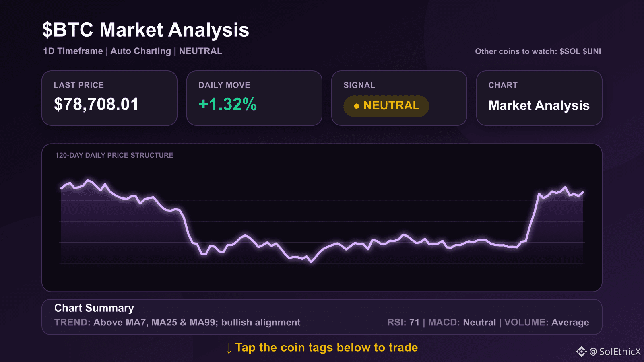Image resolution: width=644 pixels, height=362 pixels.
Task: Click the +1.32% daily move value
Action: click(x=228, y=104)
